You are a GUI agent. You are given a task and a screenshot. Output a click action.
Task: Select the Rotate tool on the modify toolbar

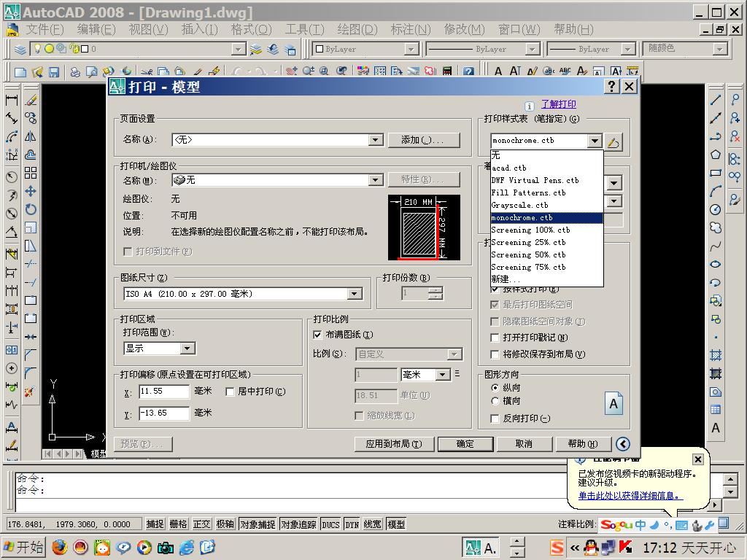(31, 209)
